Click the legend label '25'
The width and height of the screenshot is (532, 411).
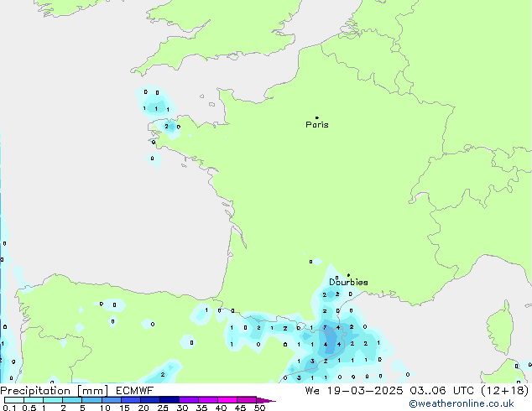click(x=163, y=408)
